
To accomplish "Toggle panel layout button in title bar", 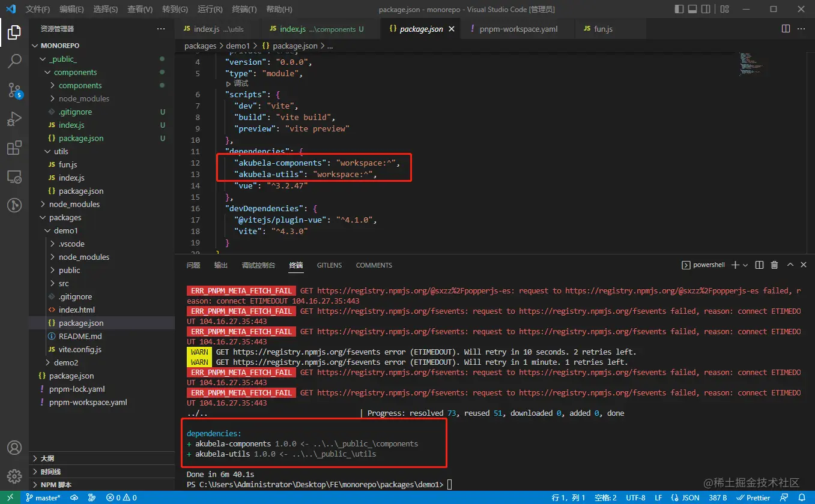I will click(x=692, y=9).
